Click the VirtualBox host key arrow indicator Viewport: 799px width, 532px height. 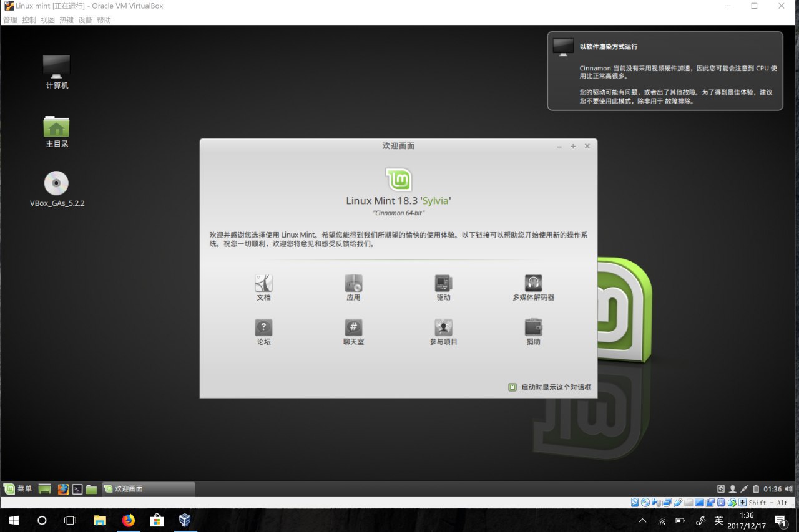tap(742, 502)
